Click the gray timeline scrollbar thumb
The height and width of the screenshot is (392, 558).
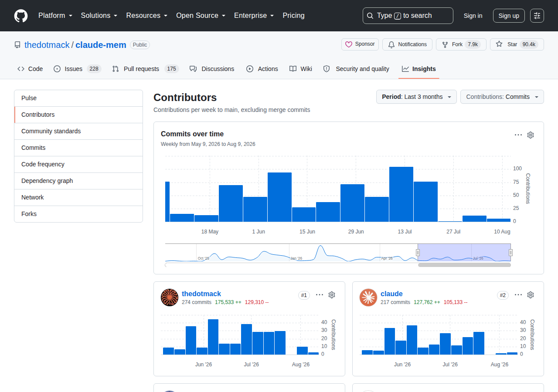click(464, 265)
